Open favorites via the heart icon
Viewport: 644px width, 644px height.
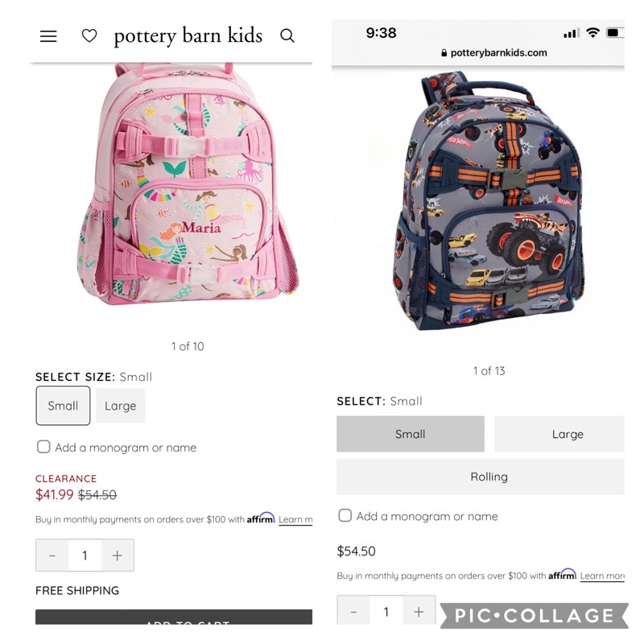(89, 35)
